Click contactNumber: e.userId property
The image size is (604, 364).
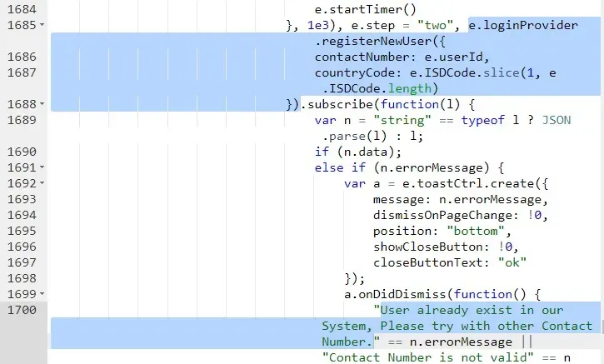(402, 57)
